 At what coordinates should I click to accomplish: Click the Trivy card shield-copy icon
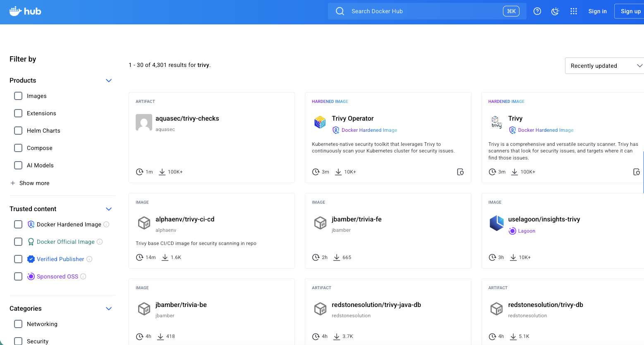click(x=637, y=172)
